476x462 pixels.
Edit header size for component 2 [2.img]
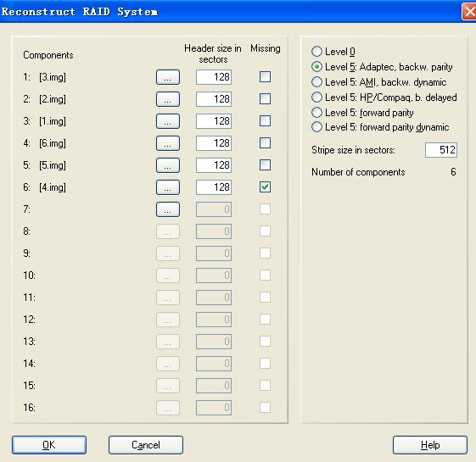[214, 99]
